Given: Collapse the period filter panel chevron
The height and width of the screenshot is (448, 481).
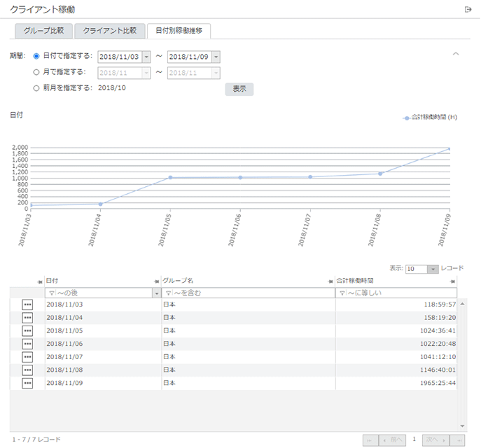Looking at the screenshot, I should tap(456, 54).
